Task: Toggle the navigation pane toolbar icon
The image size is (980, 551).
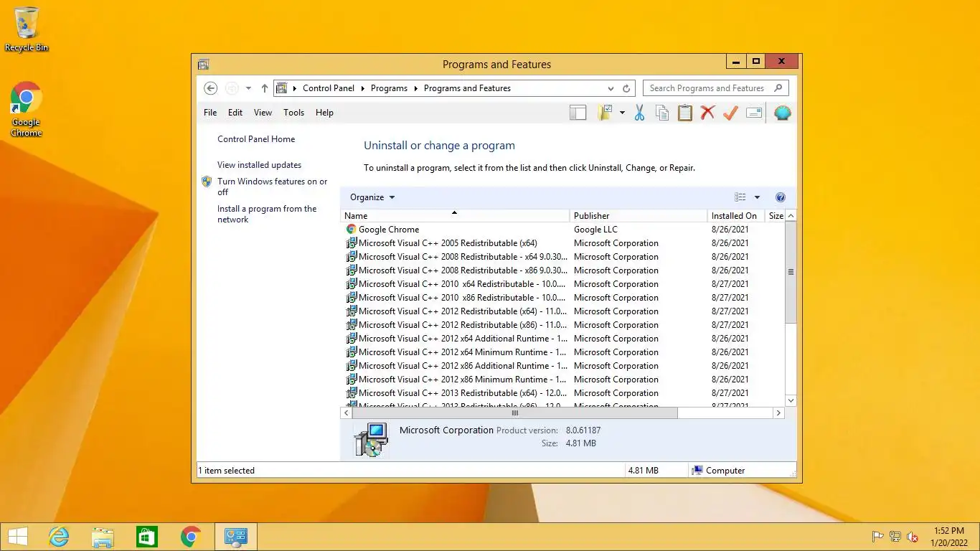Action: [578, 113]
